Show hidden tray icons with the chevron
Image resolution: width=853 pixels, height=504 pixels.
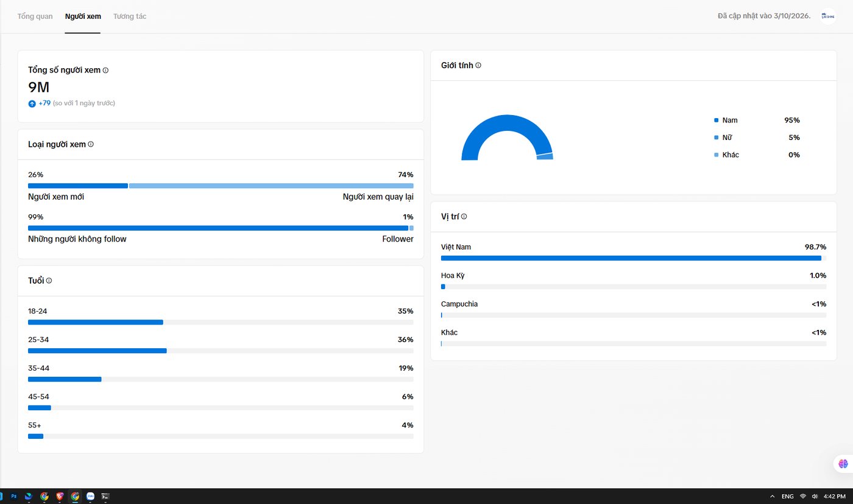pos(773,496)
